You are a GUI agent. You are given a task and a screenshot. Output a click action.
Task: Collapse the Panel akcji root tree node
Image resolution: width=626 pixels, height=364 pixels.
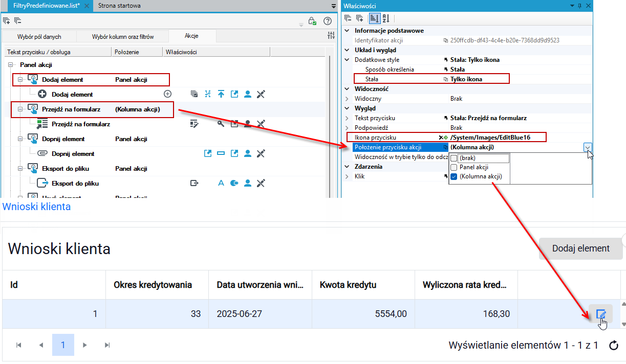pyautogui.click(x=11, y=65)
